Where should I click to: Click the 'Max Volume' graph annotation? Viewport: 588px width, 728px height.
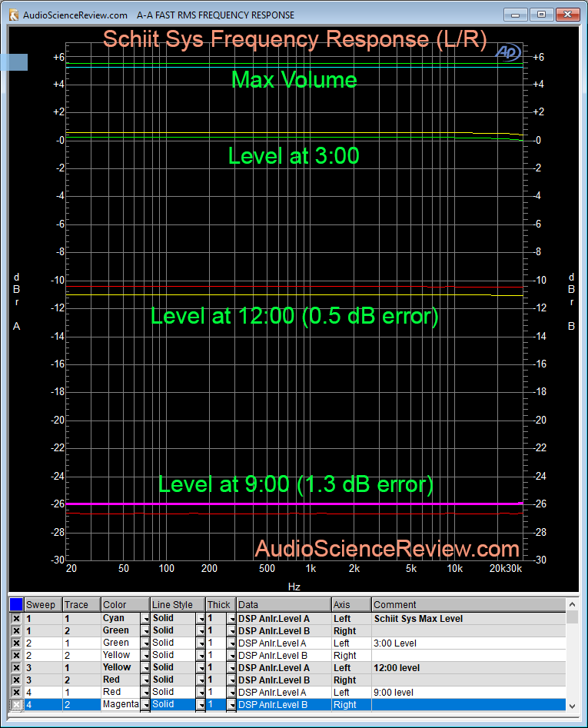pos(294,79)
